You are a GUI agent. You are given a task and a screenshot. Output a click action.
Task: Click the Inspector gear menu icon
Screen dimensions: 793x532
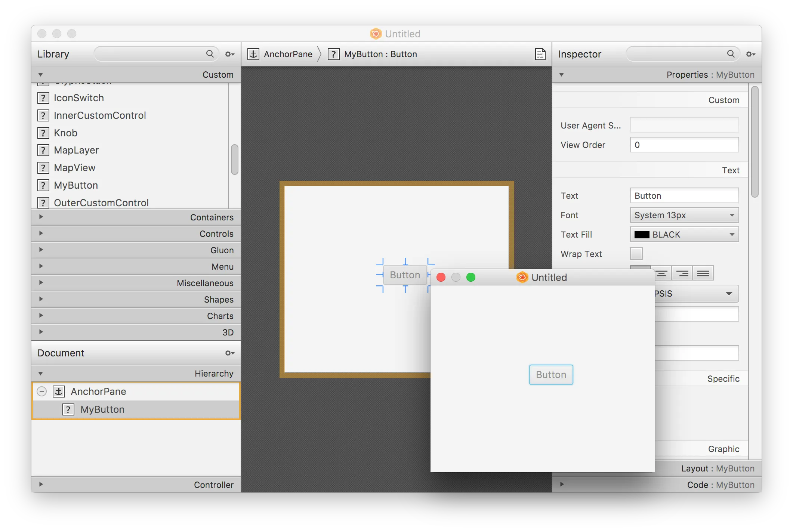click(x=750, y=54)
